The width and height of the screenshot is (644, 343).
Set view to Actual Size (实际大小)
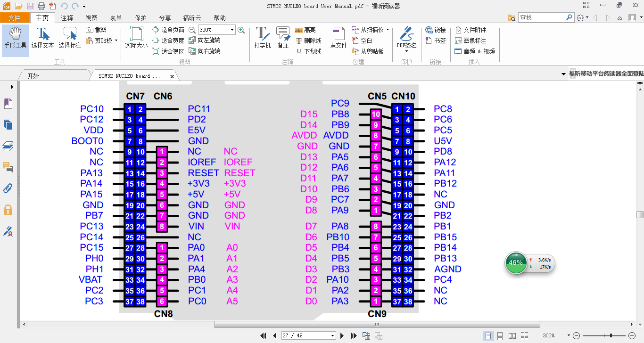click(136, 38)
